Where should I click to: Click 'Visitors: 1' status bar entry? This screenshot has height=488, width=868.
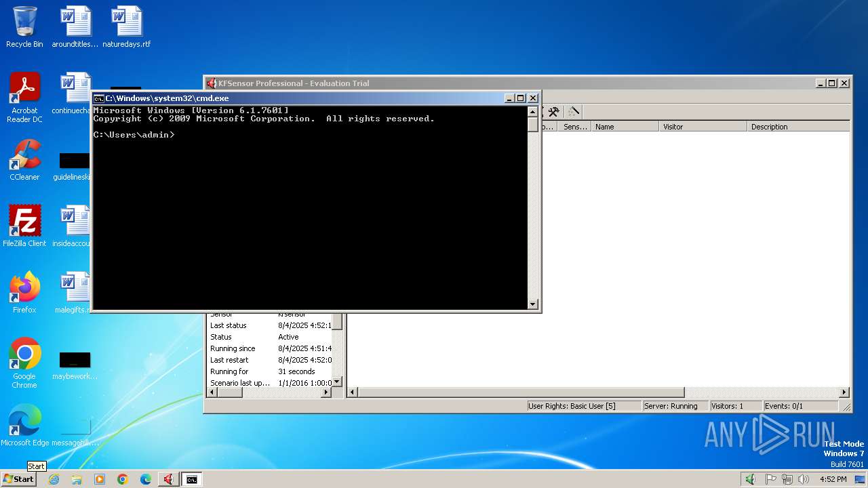[735, 406]
